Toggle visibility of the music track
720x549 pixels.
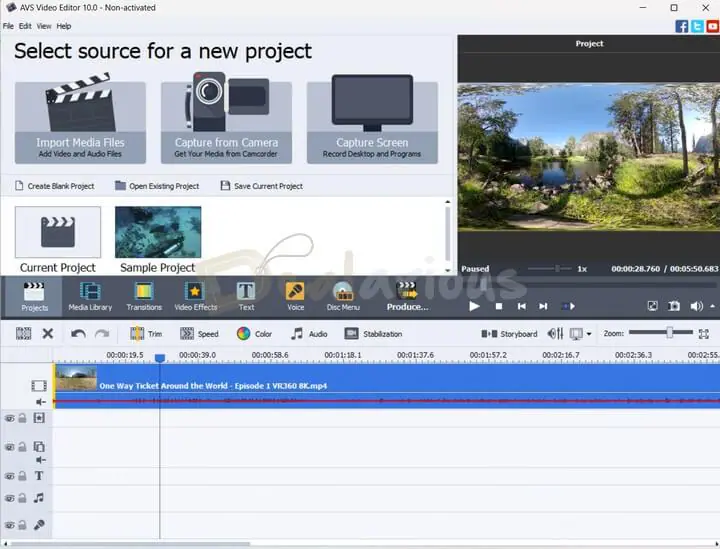(x=10, y=498)
